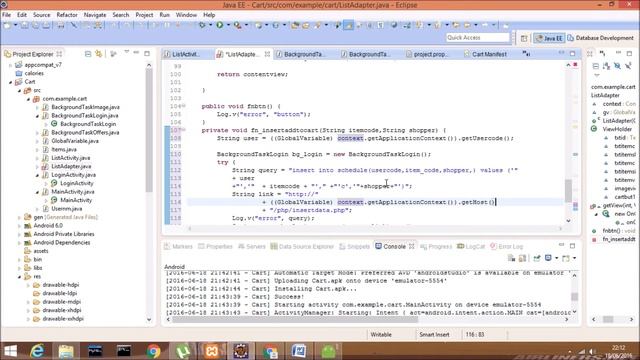Open the LogCat view tab
This screenshot has height=360, width=640.
[x=471, y=246]
